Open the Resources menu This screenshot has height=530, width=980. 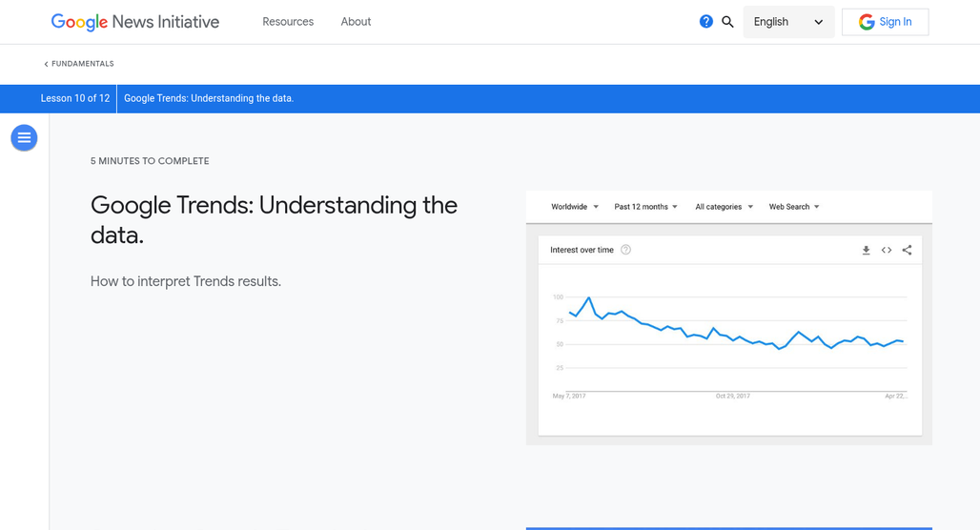pyautogui.click(x=288, y=22)
